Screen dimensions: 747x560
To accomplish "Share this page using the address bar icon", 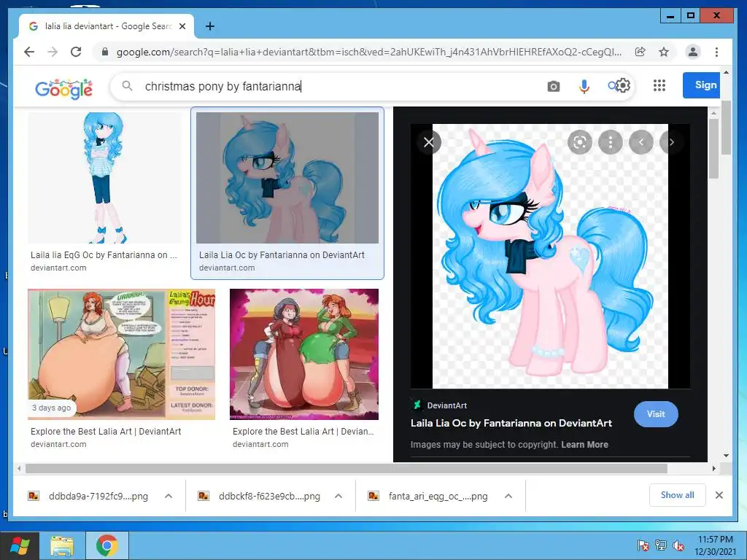I will (x=640, y=52).
